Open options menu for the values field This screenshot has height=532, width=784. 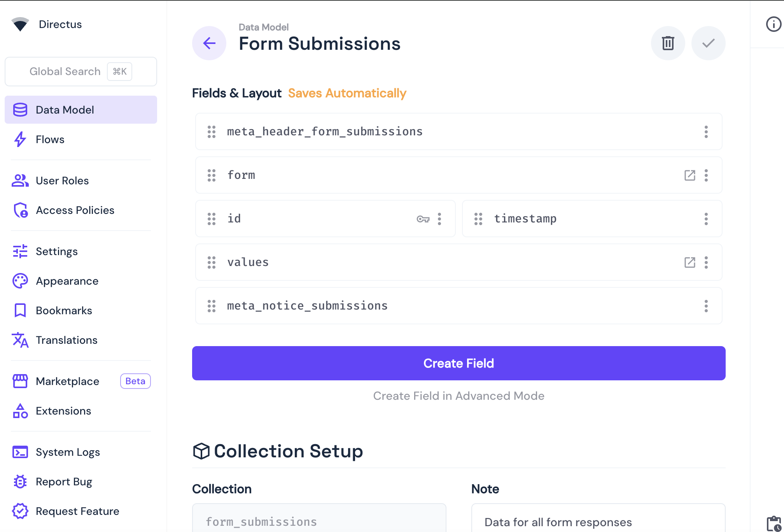point(706,262)
